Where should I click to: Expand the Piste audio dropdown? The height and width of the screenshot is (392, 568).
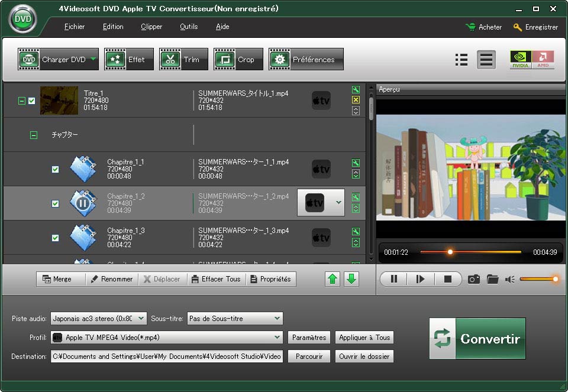[141, 319]
